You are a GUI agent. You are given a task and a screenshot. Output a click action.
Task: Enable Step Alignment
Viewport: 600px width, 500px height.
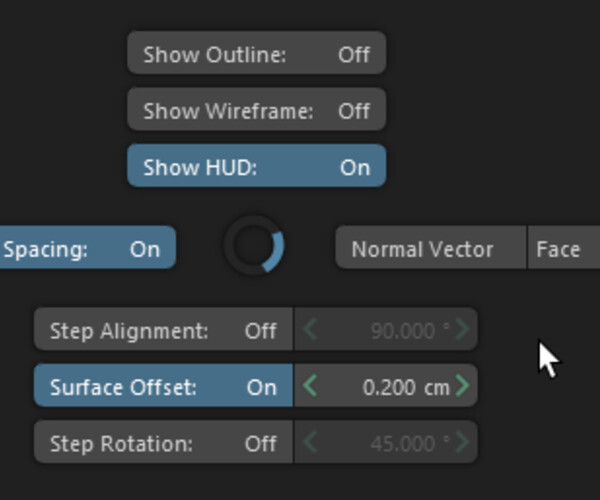tap(163, 330)
